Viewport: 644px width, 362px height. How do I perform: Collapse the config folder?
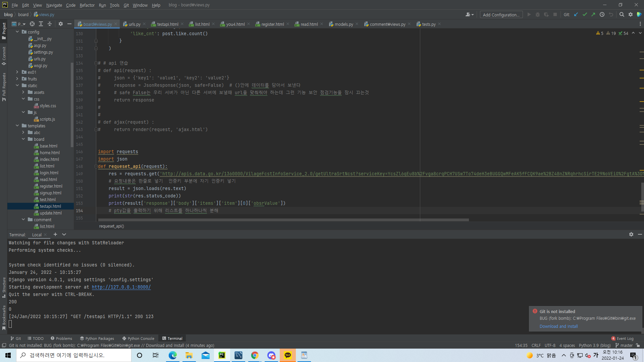coord(17,32)
